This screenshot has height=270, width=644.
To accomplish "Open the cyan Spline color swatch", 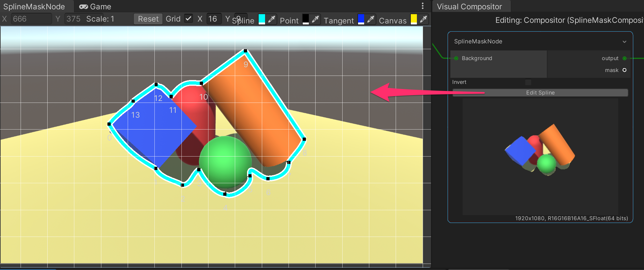I will tap(262, 19).
